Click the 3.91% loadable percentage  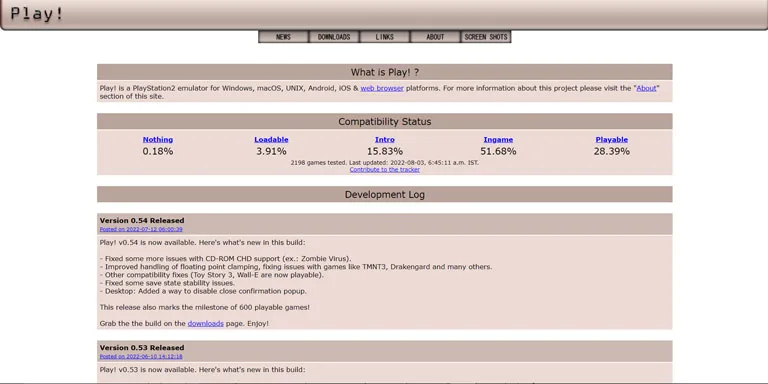[271, 151]
